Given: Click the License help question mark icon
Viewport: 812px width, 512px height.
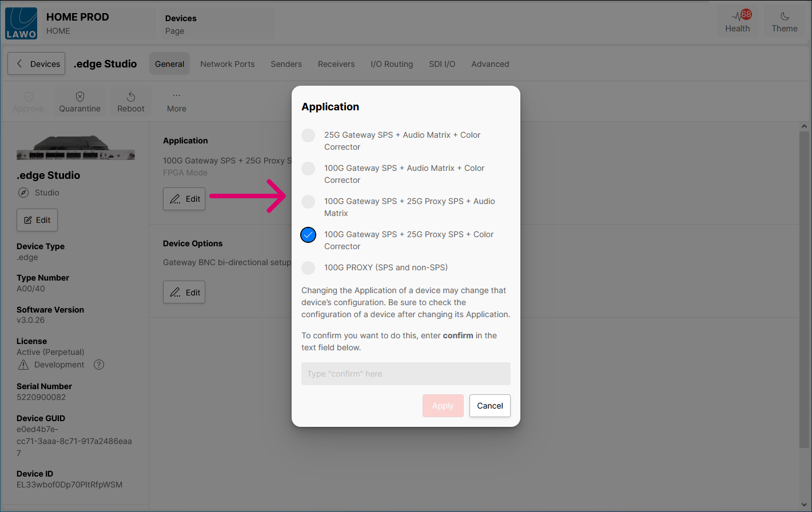Looking at the screenshot, I should 99,365.
